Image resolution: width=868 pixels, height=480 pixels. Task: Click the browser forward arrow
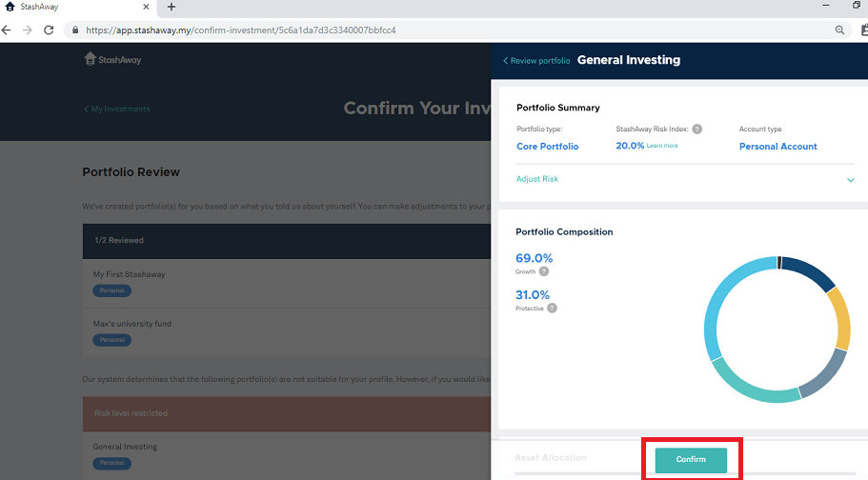(x=27, y=30)
